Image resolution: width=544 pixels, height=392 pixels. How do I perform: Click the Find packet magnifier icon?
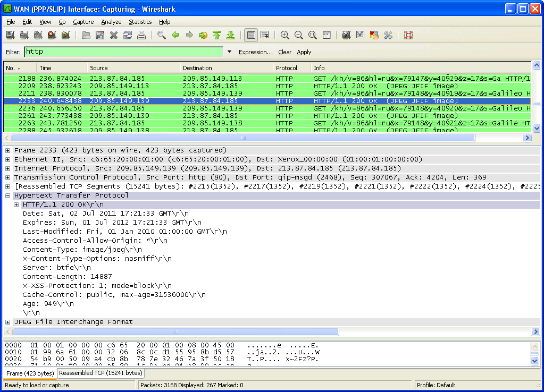[x=161, y=36]
